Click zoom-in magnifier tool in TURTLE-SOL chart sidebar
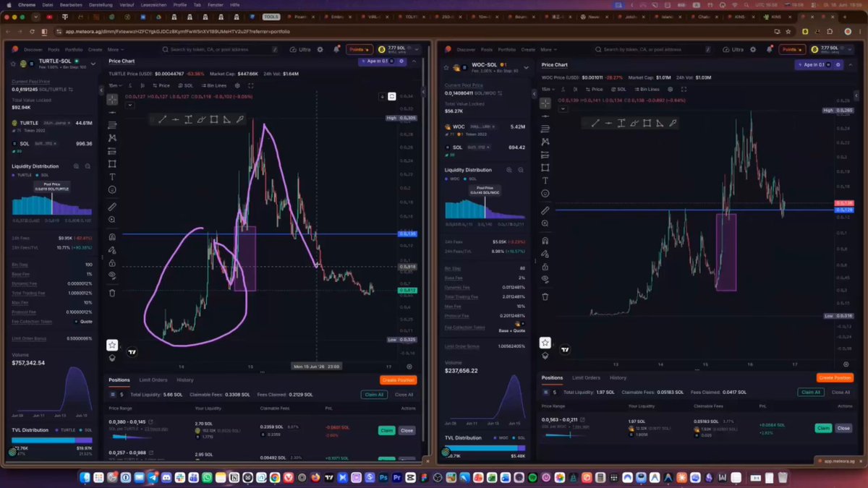 pos(112,219)
